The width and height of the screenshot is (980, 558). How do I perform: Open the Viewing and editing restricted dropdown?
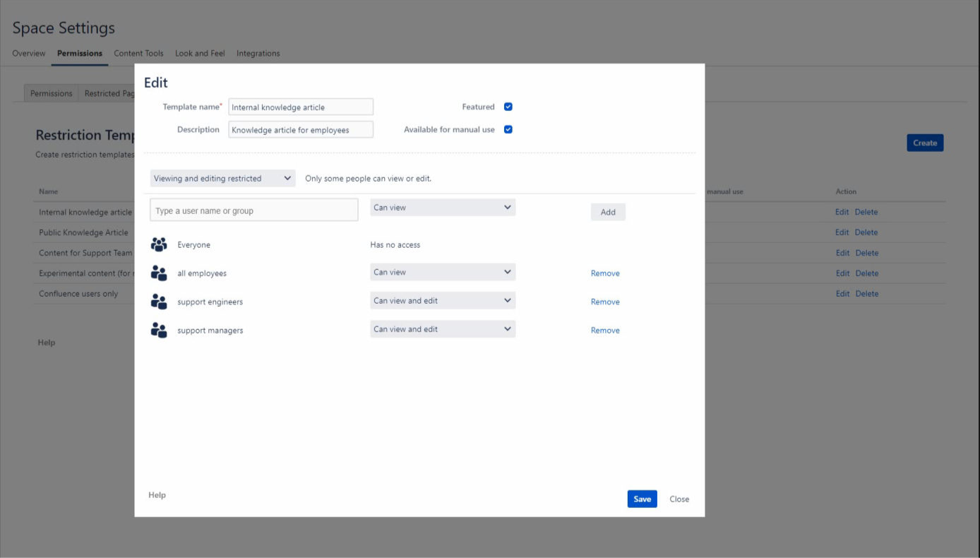222,178
